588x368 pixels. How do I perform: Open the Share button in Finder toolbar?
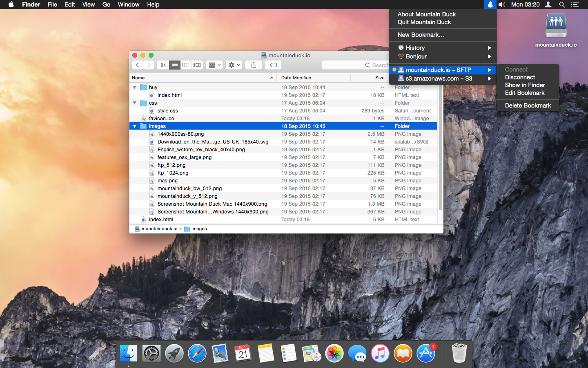point(253,65)
